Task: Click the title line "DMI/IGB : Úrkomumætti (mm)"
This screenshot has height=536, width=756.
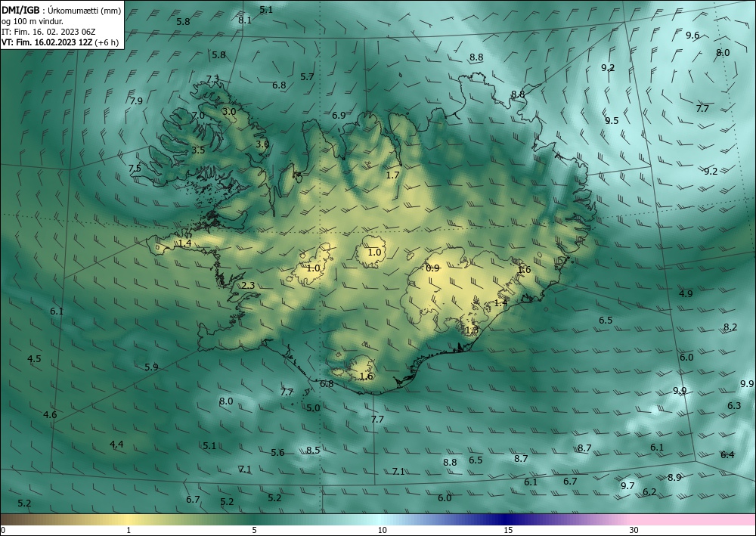Action: (x=62, y=11)
